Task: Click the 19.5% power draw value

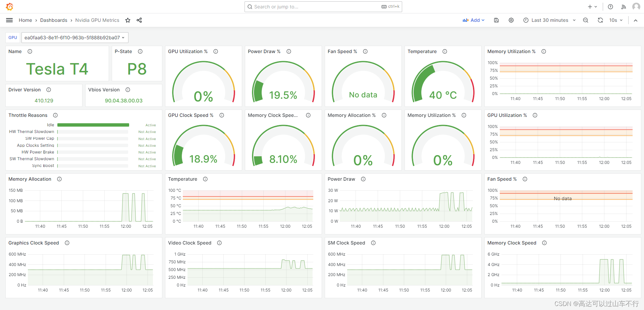Action: coord(283,95)
